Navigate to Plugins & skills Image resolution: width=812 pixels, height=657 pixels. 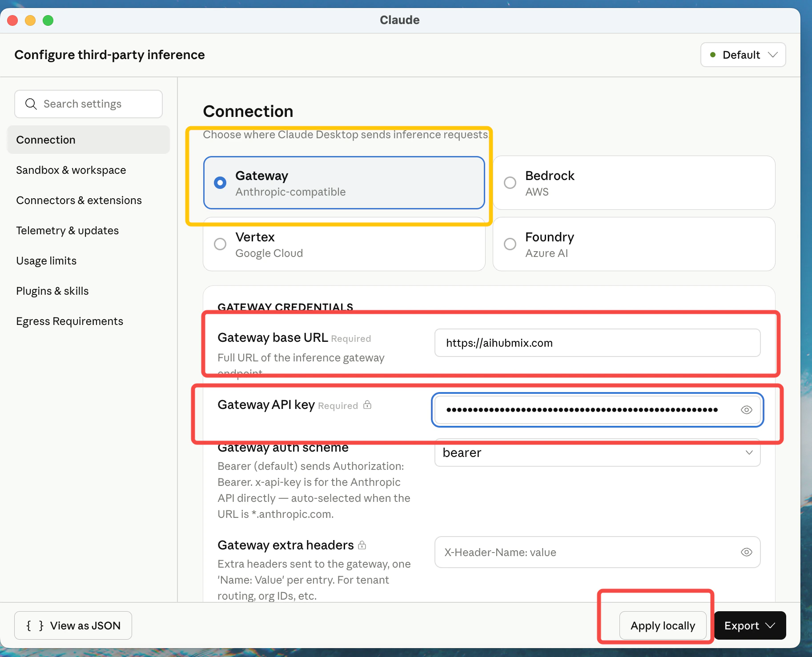[x=88, y=291]
